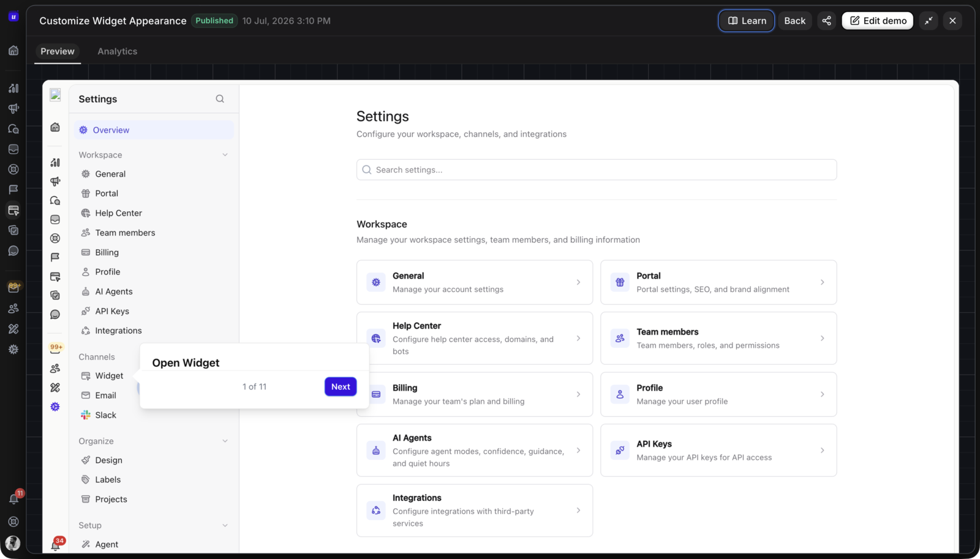Collapse the Workspace section chevron
This screenshot has height=559, width=980.
pos(225,155)
